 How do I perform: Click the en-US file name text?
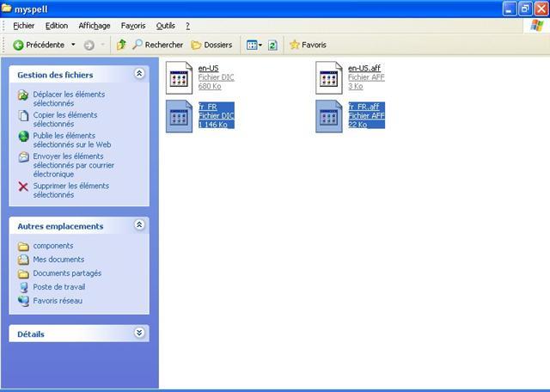point(208,68)
